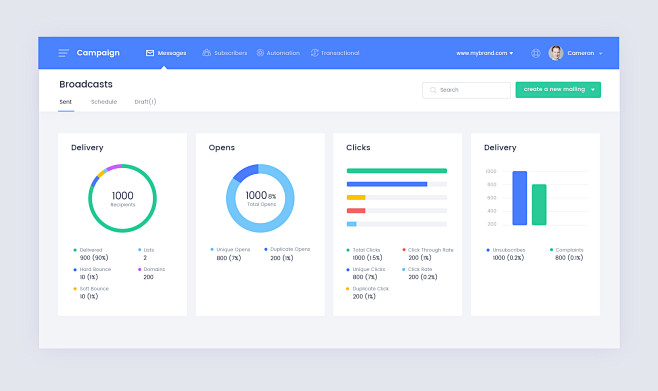Click the globe language icon
Image resolution: width=658 pixels, height=391 pixels.
point(536,53)
